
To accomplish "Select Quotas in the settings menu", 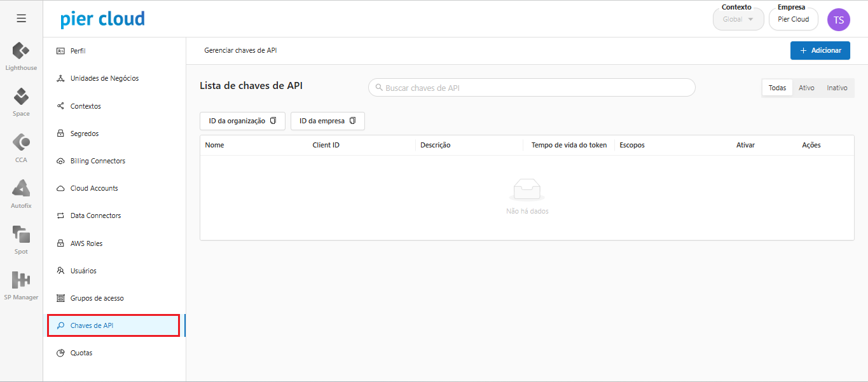I will [81, 353].
